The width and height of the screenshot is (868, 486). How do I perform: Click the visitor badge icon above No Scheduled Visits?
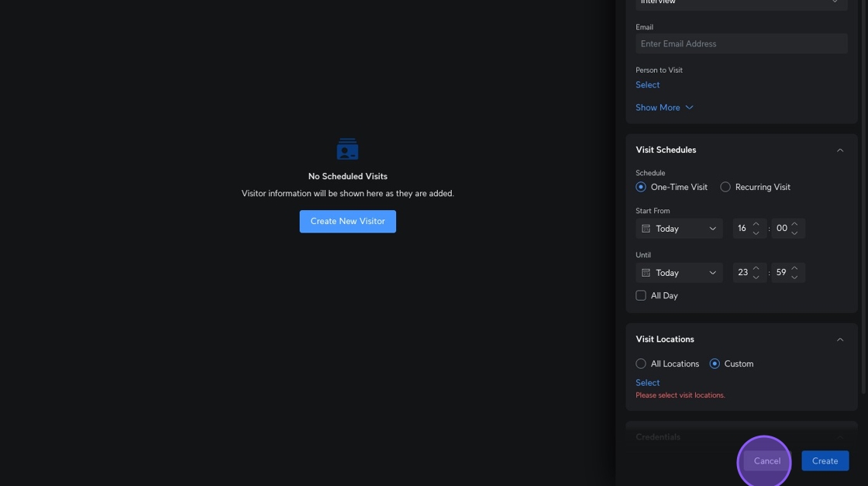[x=347, y=149]
